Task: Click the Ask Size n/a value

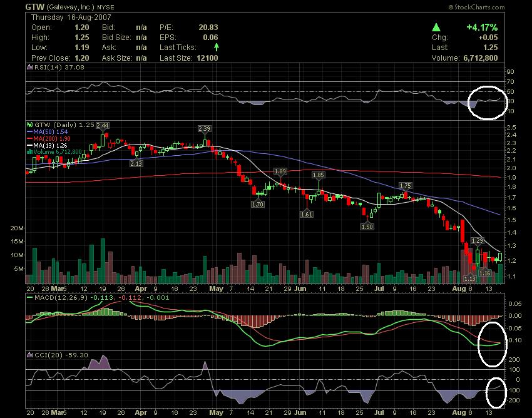Action: pos(141,58)
